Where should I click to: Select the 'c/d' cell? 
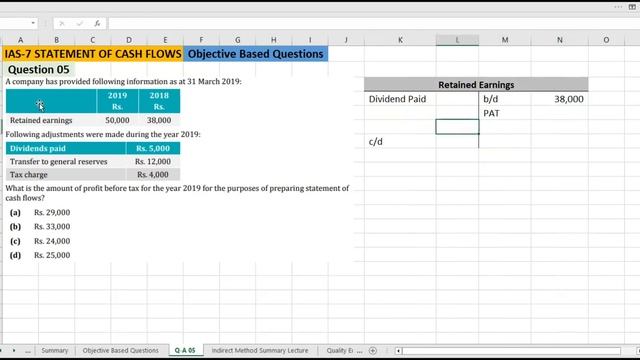tap(400, 141)
